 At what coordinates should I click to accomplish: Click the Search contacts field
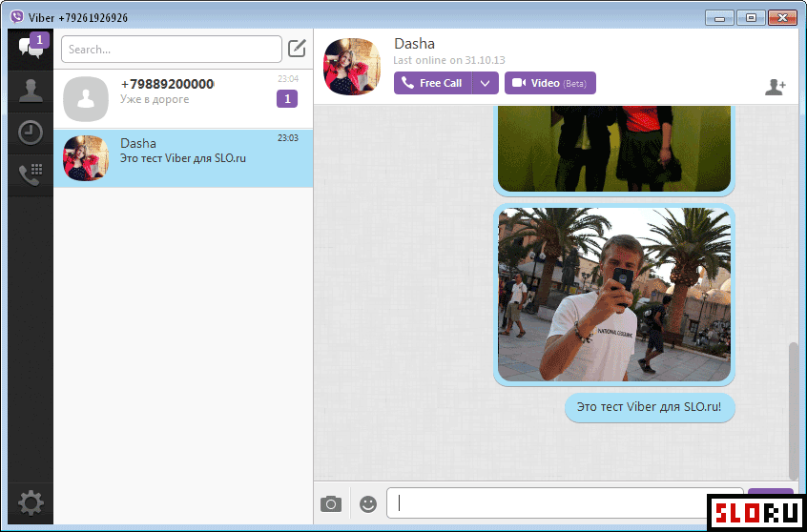pos(172,50)
